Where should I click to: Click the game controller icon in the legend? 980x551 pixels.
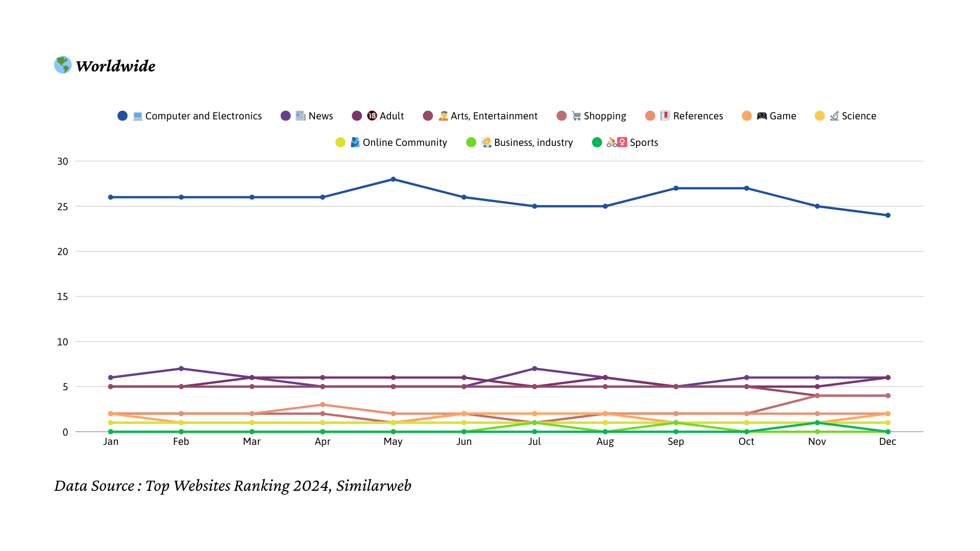(762, 116)
